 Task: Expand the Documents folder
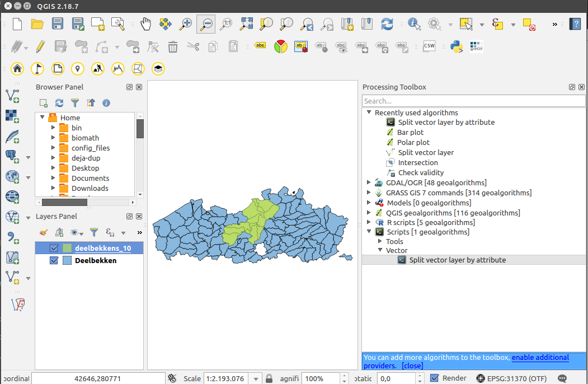53,177
